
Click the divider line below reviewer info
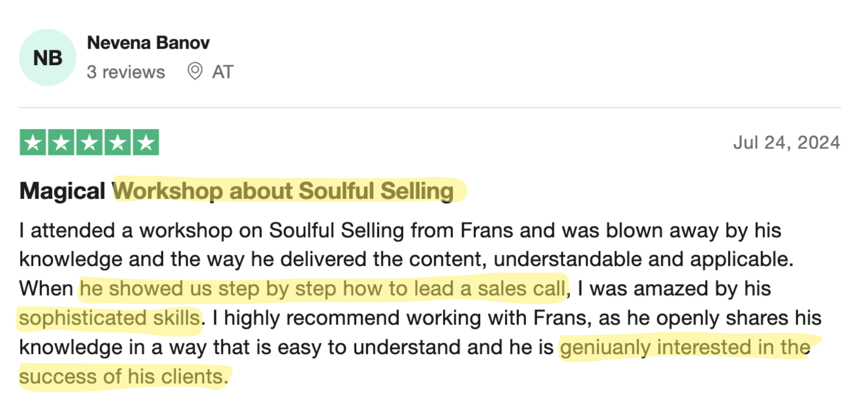pos(430,107)
